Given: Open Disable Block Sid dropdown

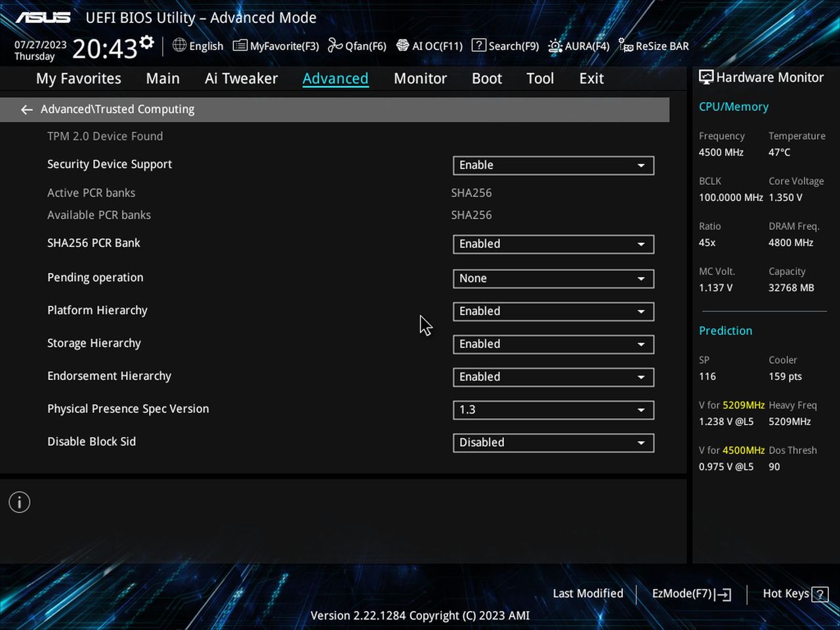Looking at the screenshot, I should pos(553,442).
